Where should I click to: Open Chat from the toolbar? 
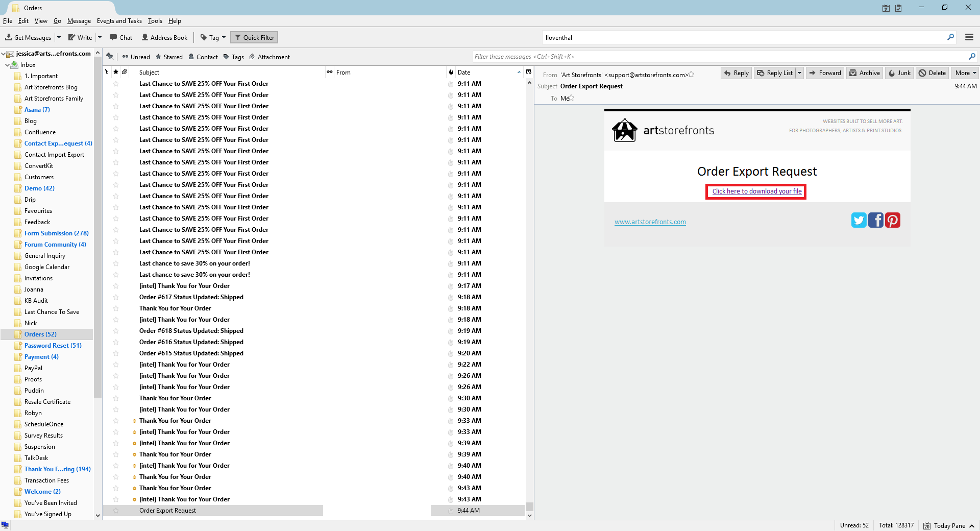pos(121,37)
